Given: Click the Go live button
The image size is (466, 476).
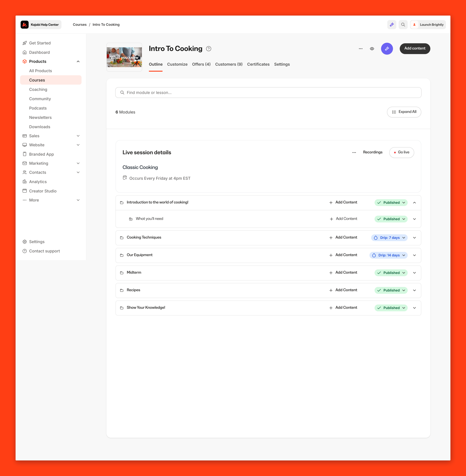Looking at the screenshot, I should point(401,152).
